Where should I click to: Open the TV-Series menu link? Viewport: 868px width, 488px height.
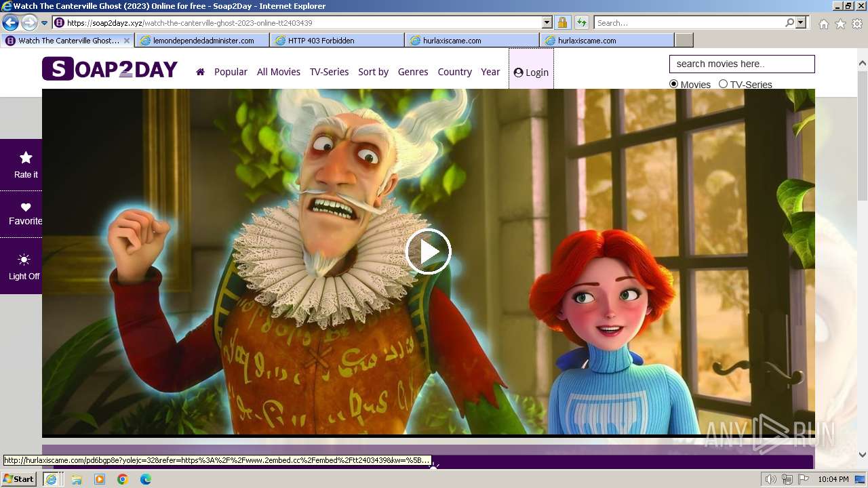click(x=329, y=72)
